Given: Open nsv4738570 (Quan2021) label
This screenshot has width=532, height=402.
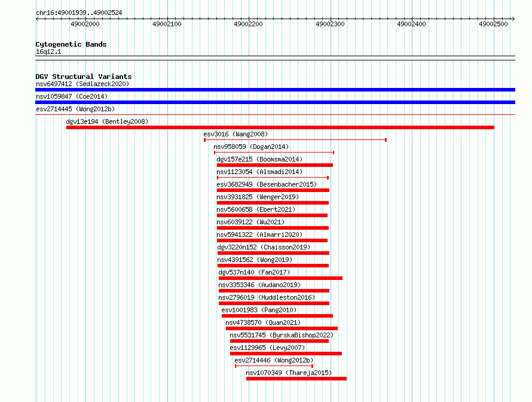Looking at the screenshot, I should (x=263, y=322).
